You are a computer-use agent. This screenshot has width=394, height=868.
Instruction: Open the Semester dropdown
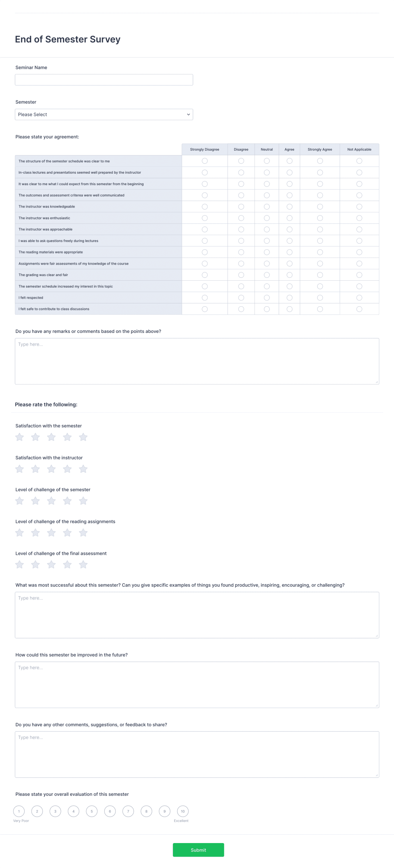(x=104, y=114)
